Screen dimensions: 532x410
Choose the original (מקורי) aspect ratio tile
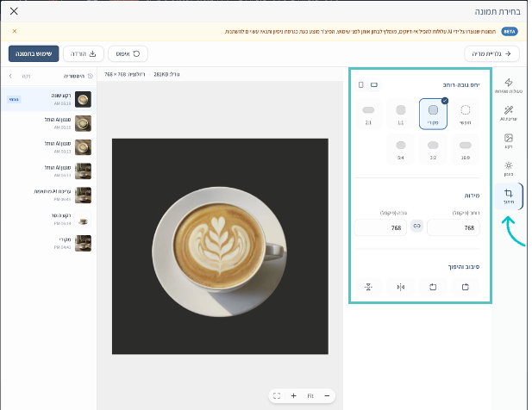(x=433, y=114)
